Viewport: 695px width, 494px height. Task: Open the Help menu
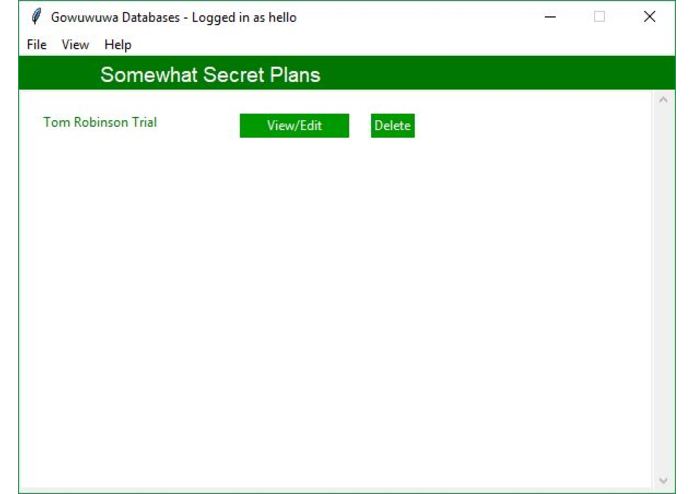117,45
